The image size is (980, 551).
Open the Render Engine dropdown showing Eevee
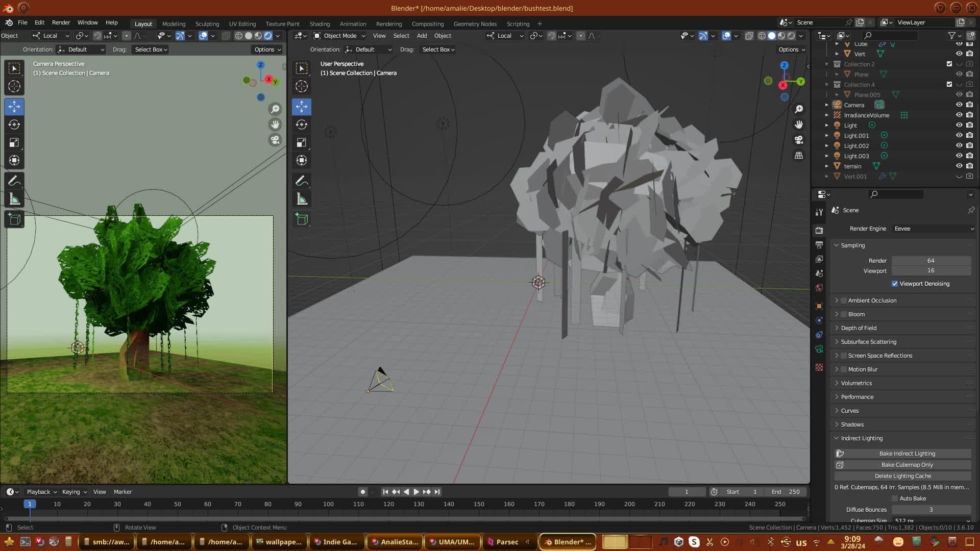933,229
